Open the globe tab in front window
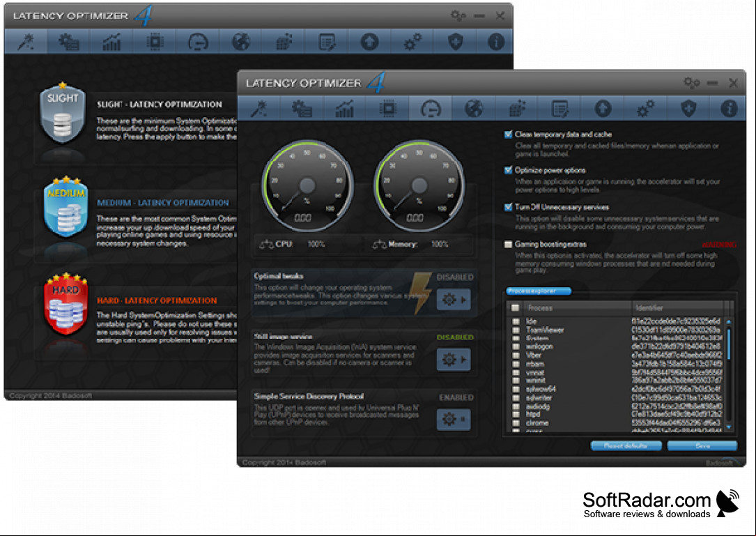Viewport: 756px width, 536px height. 474,108
